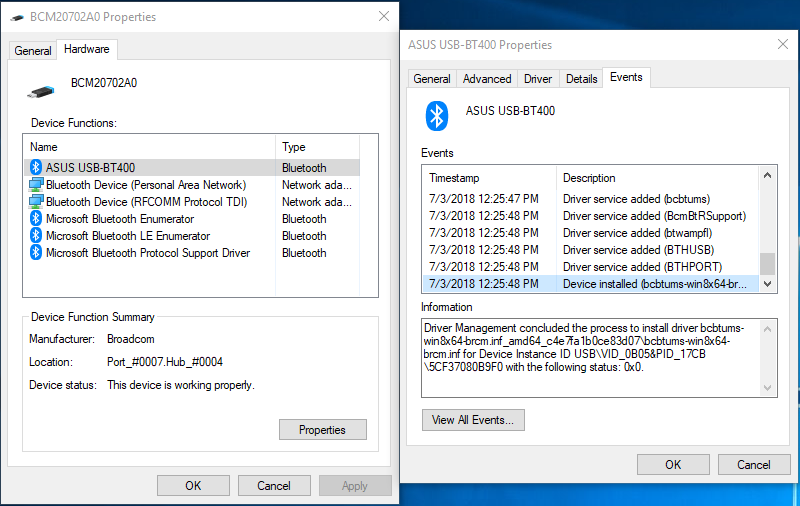Click the Timestamp column header
Viewport: 800px width, 506px height.
click(x=490, y=178)
